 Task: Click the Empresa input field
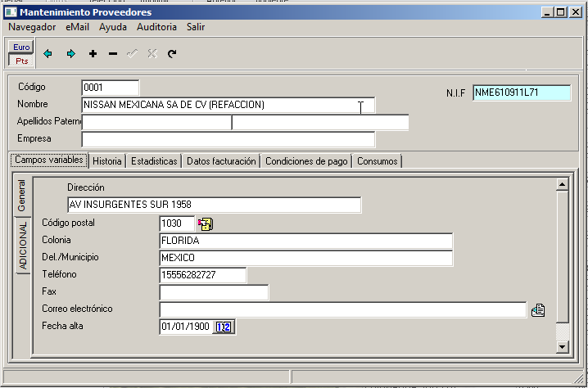[x=228, y=139]
